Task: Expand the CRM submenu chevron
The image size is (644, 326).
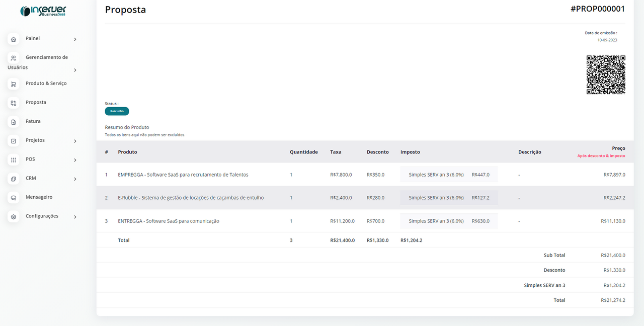Action: pos(75,179)
